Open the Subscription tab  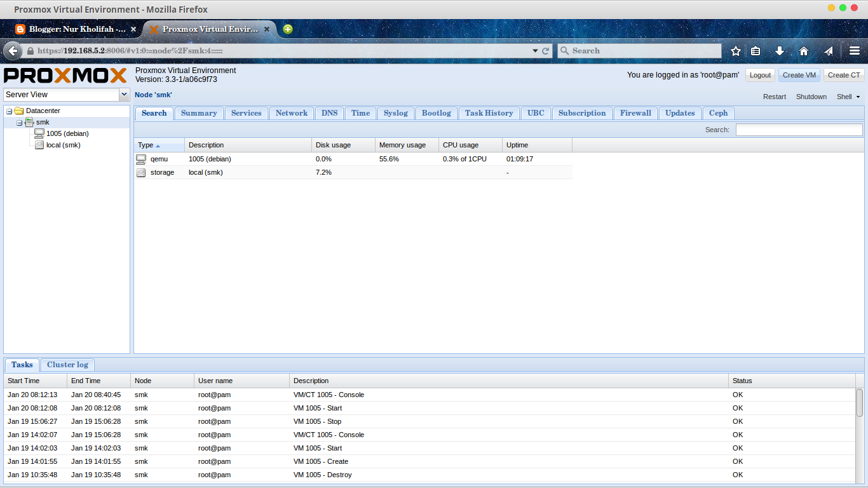coord(582,113)
